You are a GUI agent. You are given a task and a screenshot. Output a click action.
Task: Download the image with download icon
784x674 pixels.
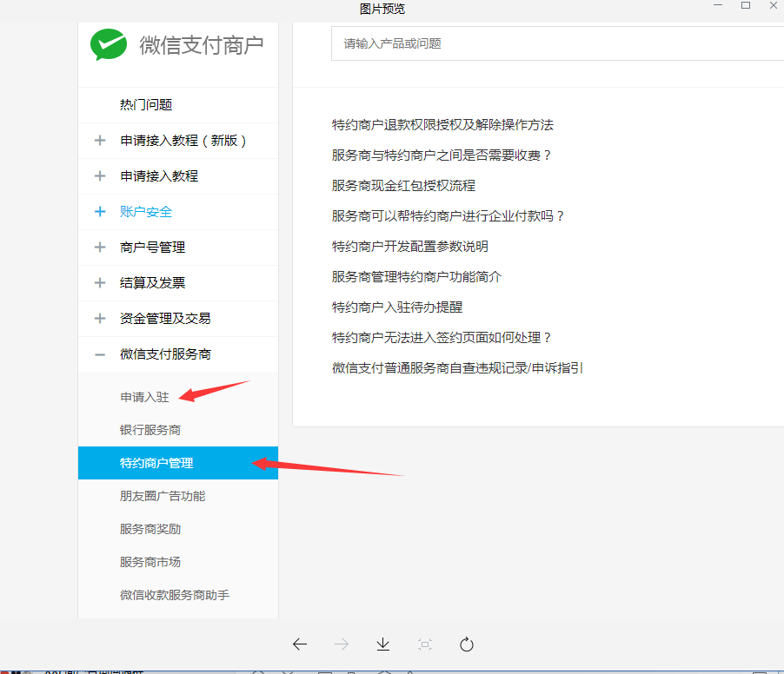click(x=383, y=644)
